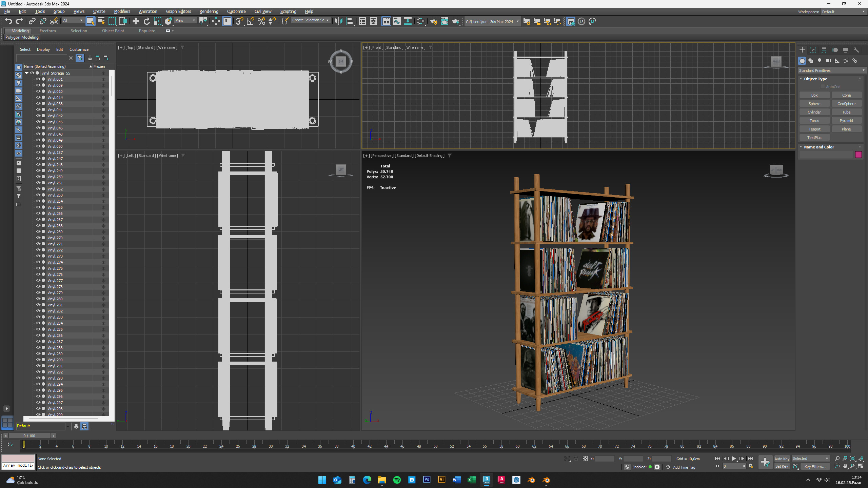Toggle the Angle Snap icon
Image resolution: width=868 pixels, height=488 pixels.
251,21
